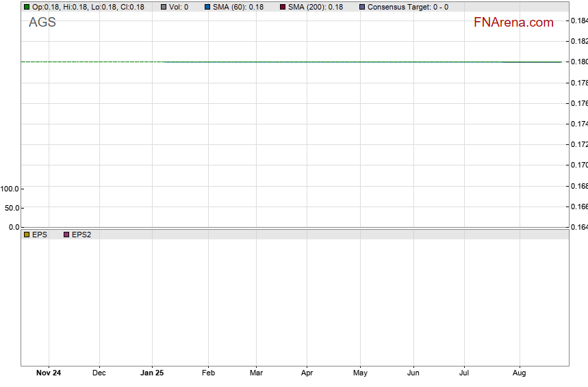The image size is (588, 387).
Task: Click the purple Consensus Target legend swatch
Action: click(x=362, y=7)
